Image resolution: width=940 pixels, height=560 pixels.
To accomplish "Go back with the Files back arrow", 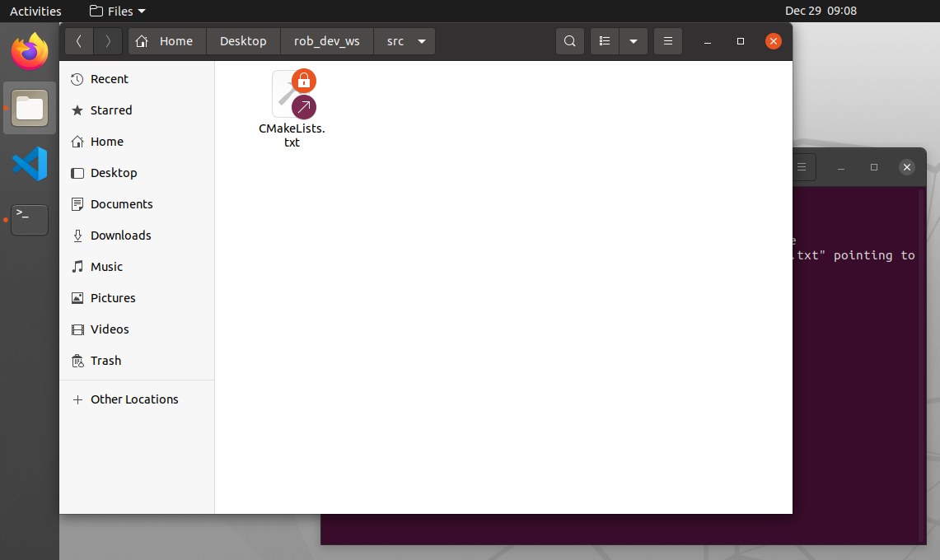I will point(79,41).
